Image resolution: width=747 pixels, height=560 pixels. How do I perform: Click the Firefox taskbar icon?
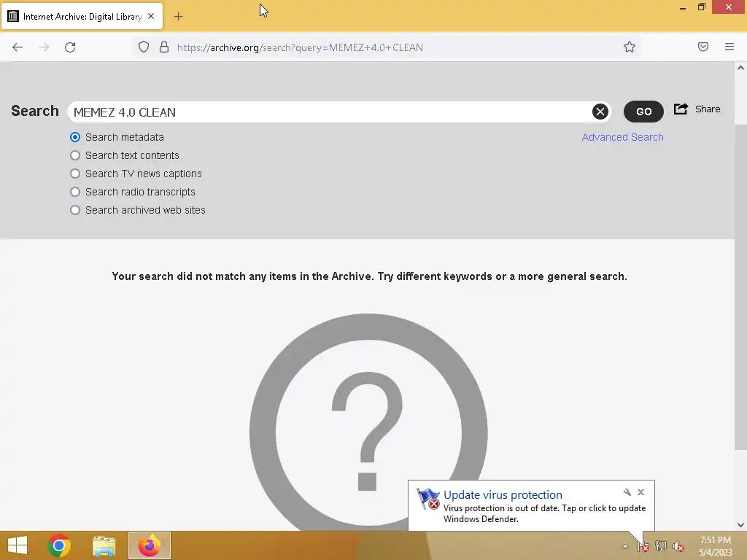[x=149, y=545]
